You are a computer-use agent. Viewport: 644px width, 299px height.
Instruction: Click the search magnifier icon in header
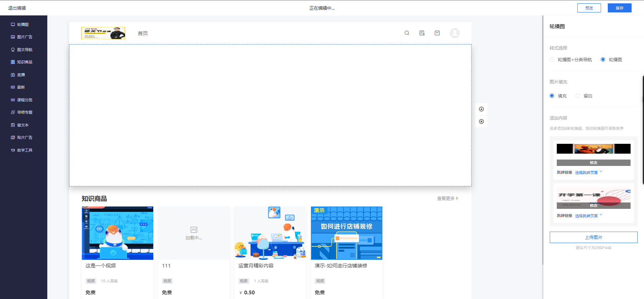point(407,33)
